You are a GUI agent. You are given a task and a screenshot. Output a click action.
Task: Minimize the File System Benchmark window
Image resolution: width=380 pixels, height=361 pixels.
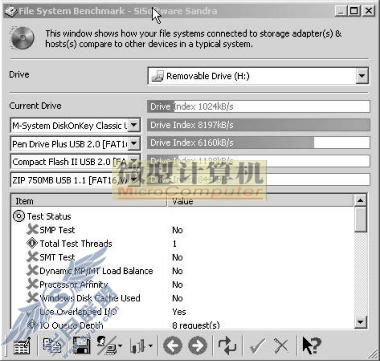pos(341,11)
